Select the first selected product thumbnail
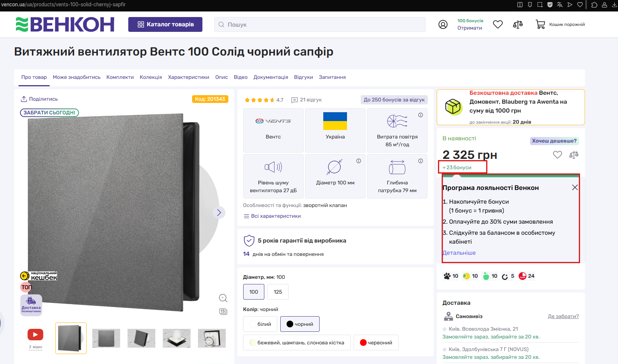 pyautogui.click(x=71, y=338)
